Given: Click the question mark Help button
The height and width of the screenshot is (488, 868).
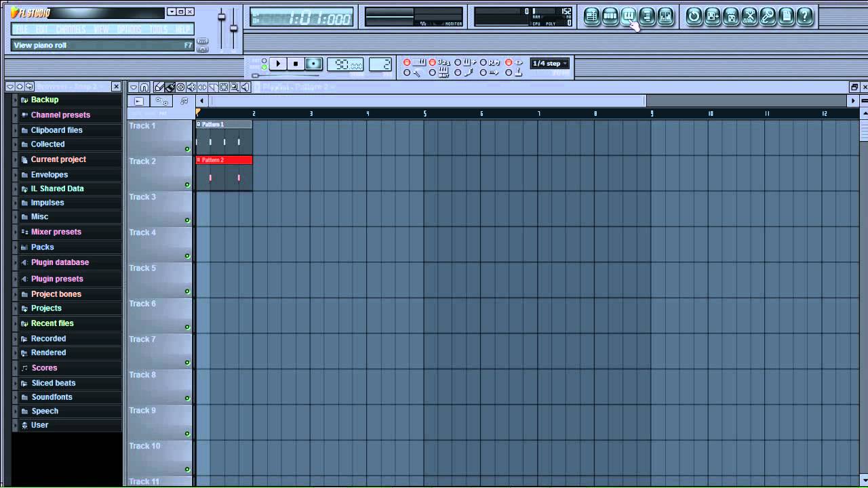Looking at the screenshot, I should (805, 16).
